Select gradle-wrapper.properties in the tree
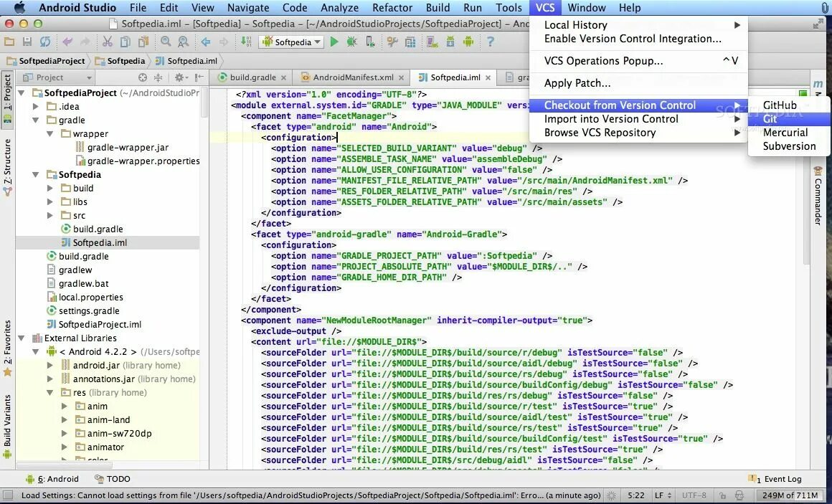The width and height of the screenshot is (832, 504). (138, 161)
